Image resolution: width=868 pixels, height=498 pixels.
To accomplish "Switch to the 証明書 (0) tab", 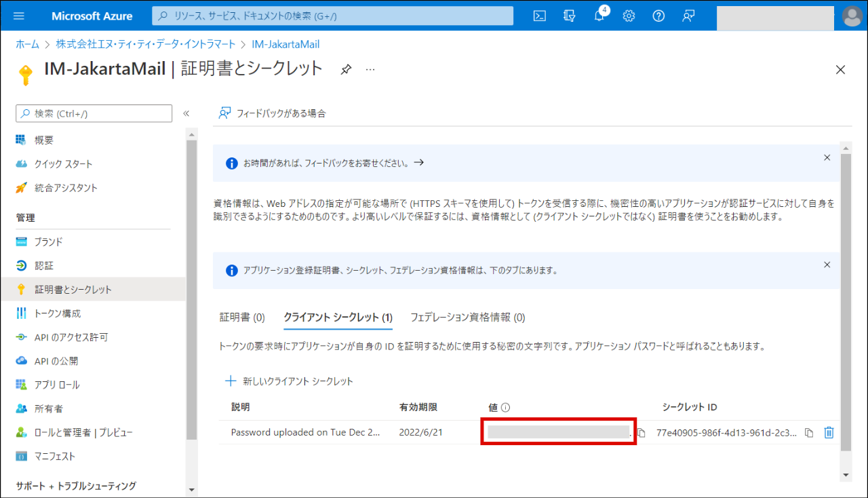I will pos(242,317).
